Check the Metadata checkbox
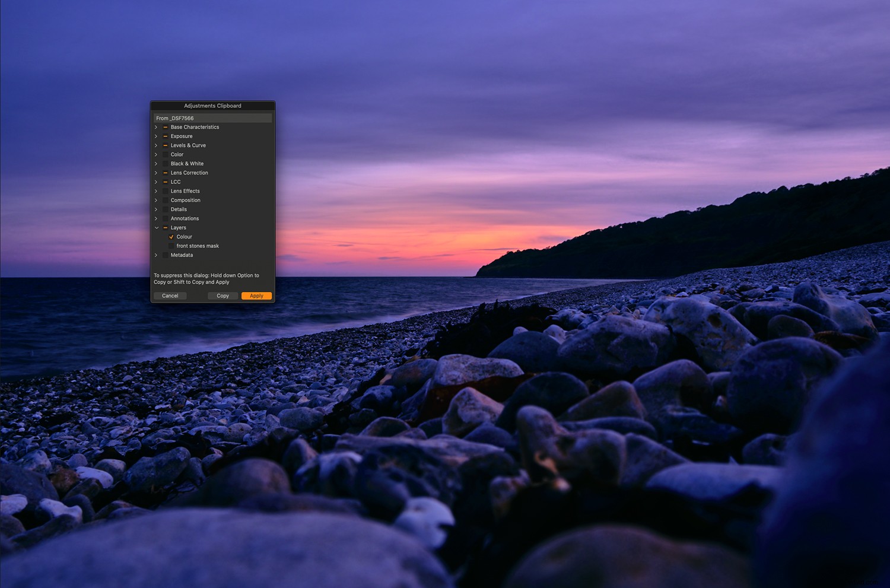 click(x=166, y=255)
